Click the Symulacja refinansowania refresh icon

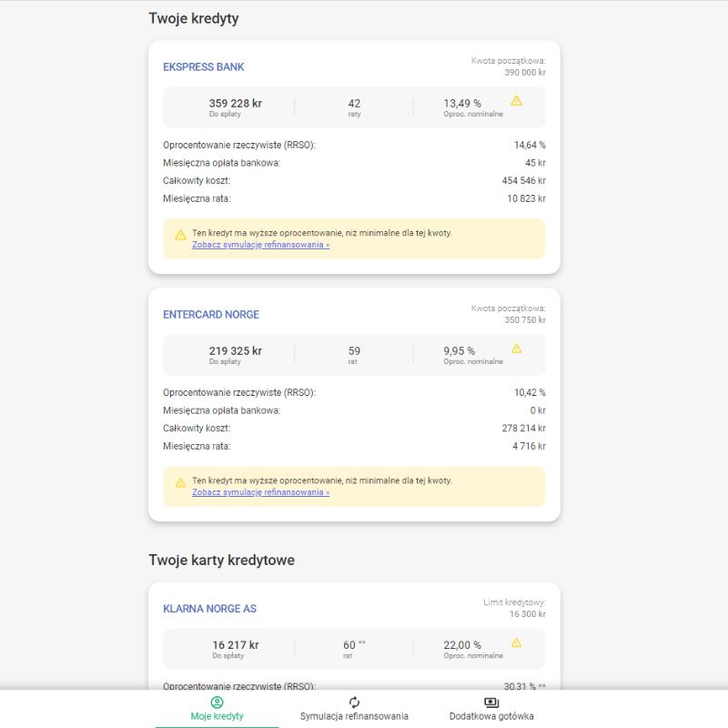354,703
